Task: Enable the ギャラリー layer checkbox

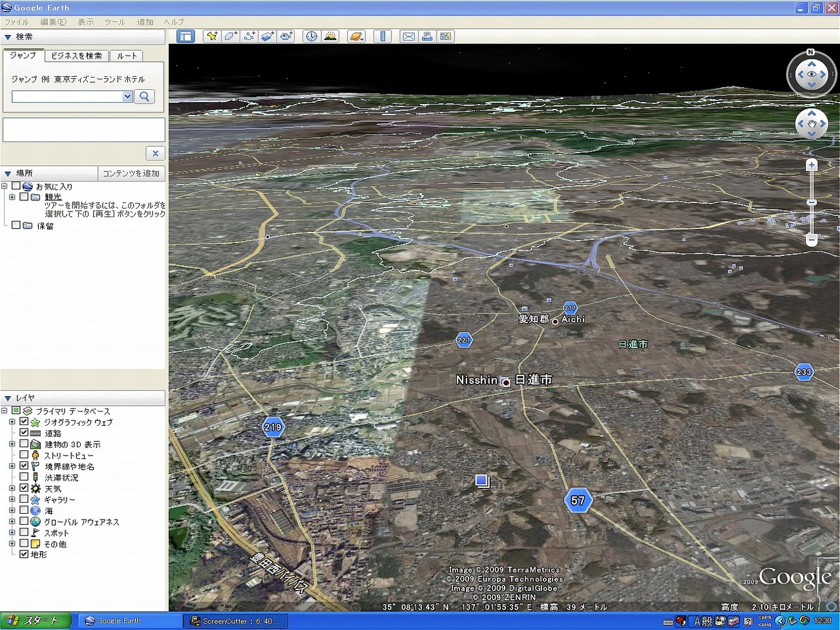Action: [x=24, y=499]
